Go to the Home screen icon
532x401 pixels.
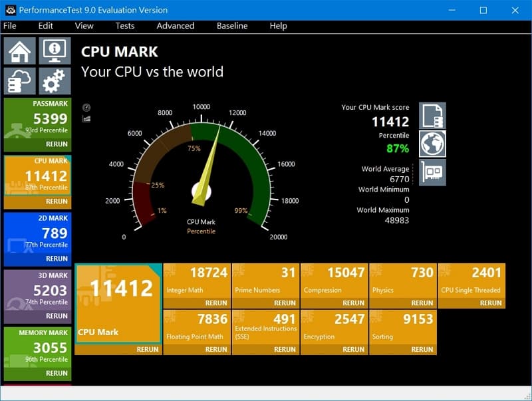pyautogui.click(x=20, y=51)
